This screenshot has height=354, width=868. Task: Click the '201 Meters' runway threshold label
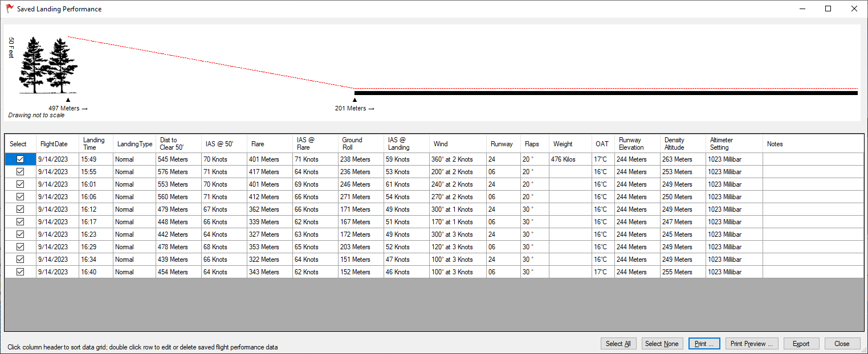(x=354, y=108)
